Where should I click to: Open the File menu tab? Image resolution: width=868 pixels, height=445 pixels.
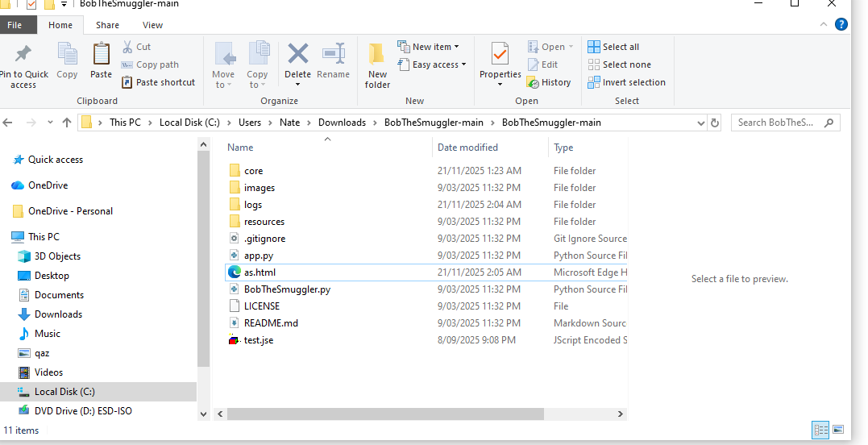pos(15,25)
